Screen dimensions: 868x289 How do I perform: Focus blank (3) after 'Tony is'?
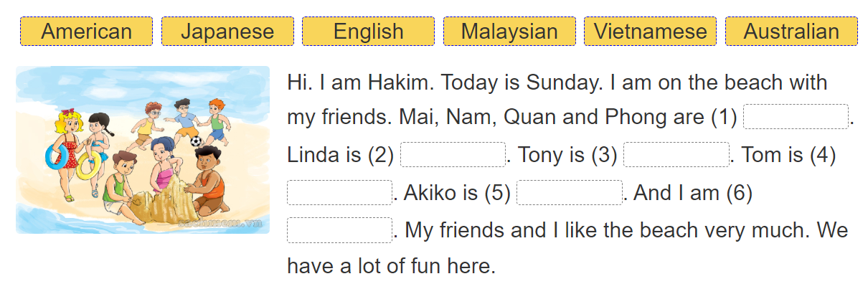(676, 155)
